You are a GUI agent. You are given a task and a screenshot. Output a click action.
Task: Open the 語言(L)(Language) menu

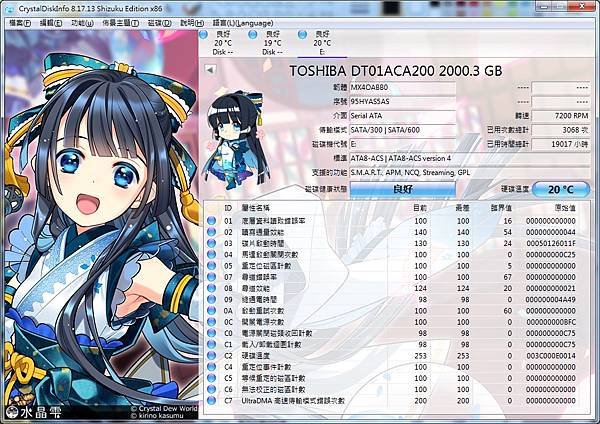click(243, 23)
